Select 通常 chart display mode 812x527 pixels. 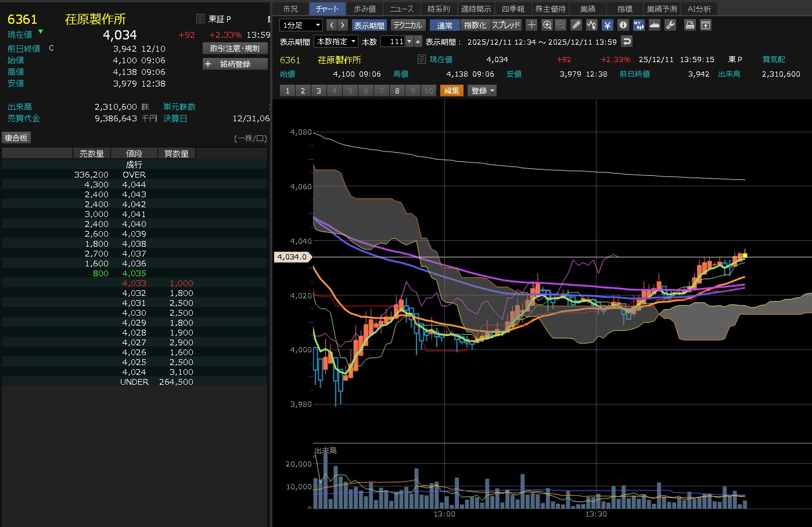click(x=445, y=25)
